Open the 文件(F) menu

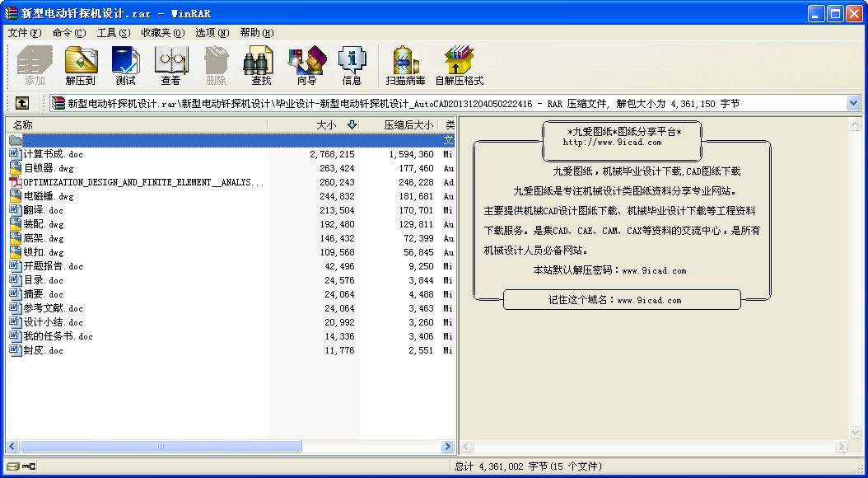tap(25, 33)
